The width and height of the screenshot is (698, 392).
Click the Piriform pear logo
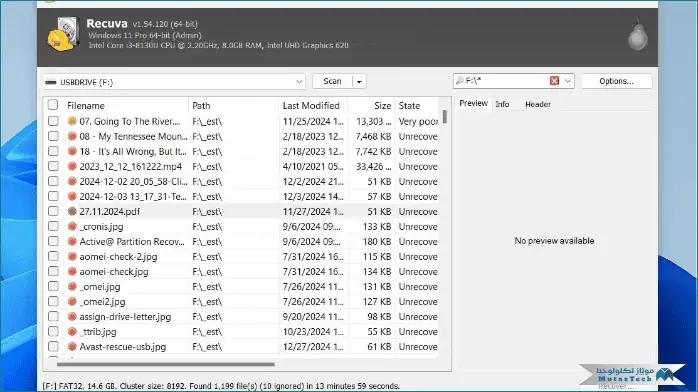click(637, 36)
